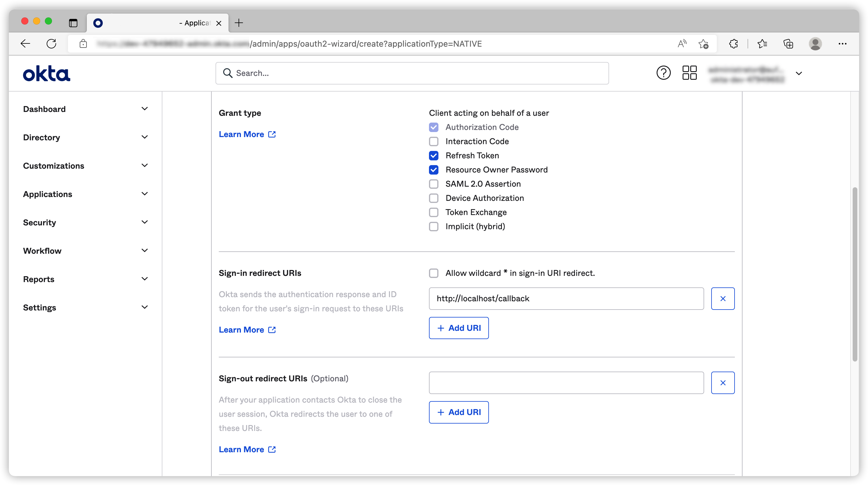868x485 pixels.
Task: Remove the localhost callback sign-in URI
Action: click(x=722, y=298)
